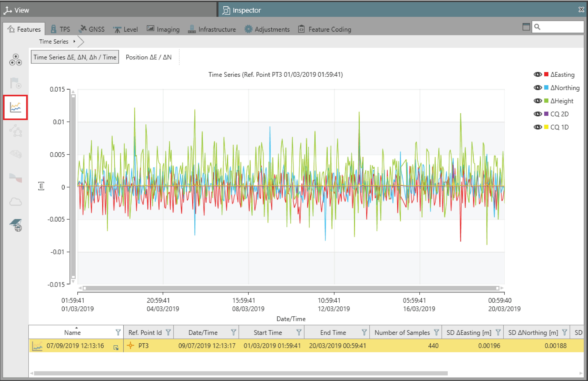Click the ΔHeight green color swatch
Screen dimensions: 588x381
(546, 101)
